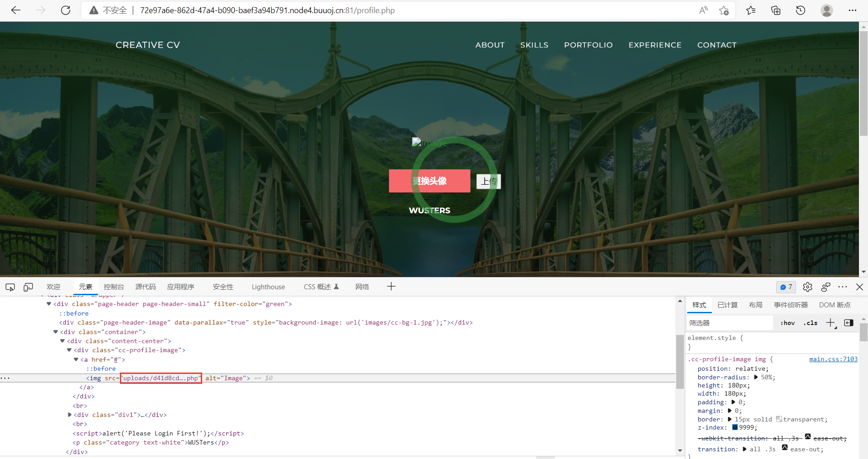
Task: Expand the border-radius shorthand property
Action: coord(756,377)
